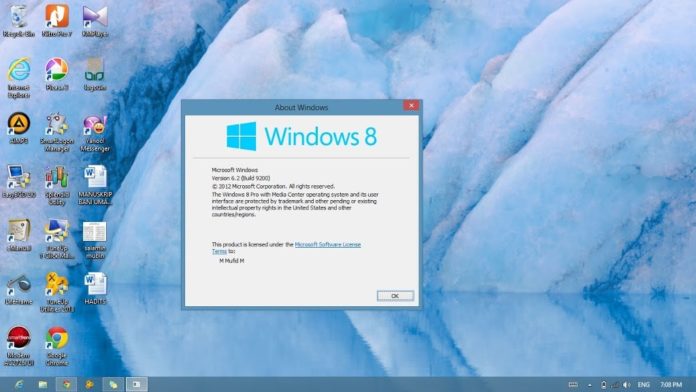
Task: Open File Explorer from the taskbar
Action: pyautogui.click(x=43, y=384)
